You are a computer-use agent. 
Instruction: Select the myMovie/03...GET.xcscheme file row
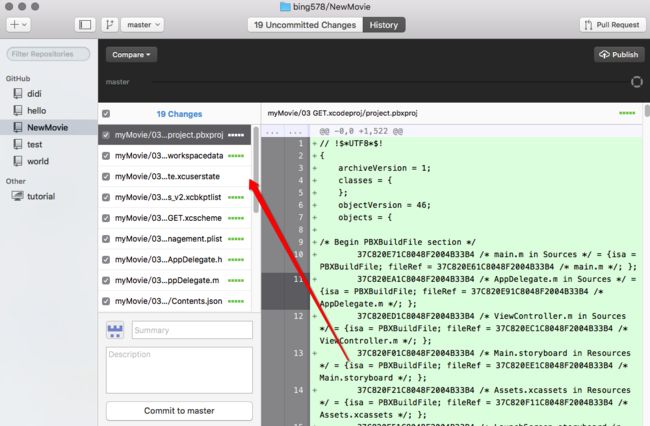175,218
